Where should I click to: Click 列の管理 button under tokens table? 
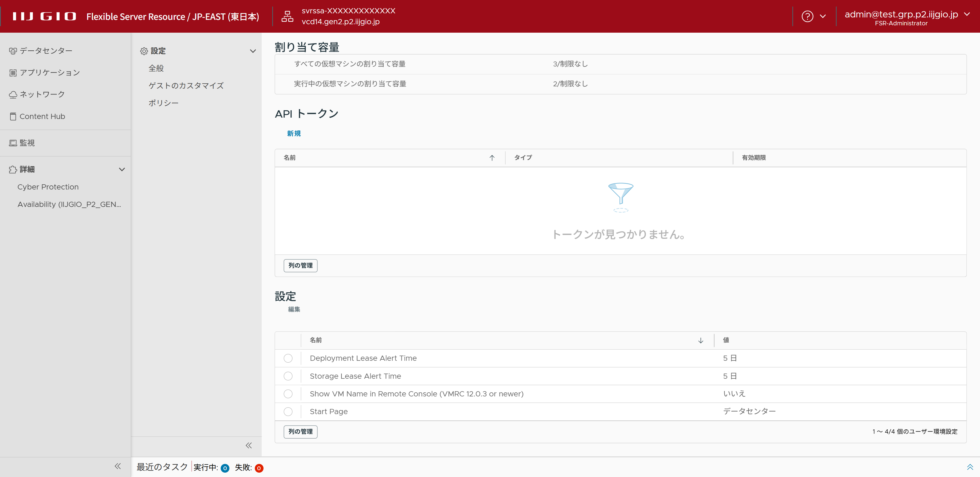click(x=300, y=265)
